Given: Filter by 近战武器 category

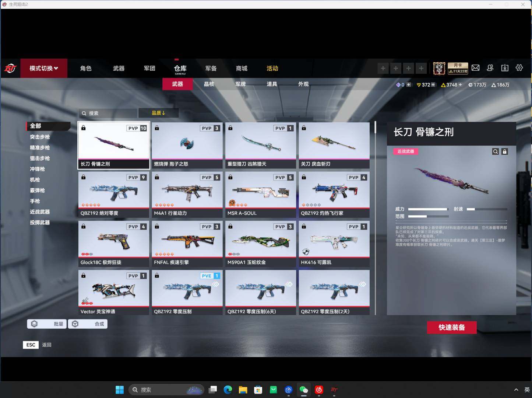Looking at the screenshot, I should tap(40, 212).
